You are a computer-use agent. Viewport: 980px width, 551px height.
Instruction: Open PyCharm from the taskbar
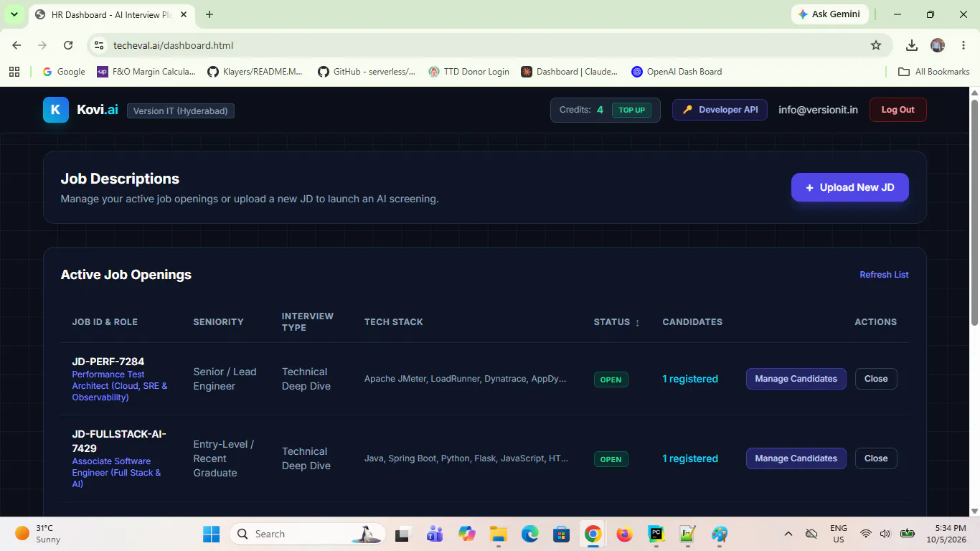[x=656, y=534]
